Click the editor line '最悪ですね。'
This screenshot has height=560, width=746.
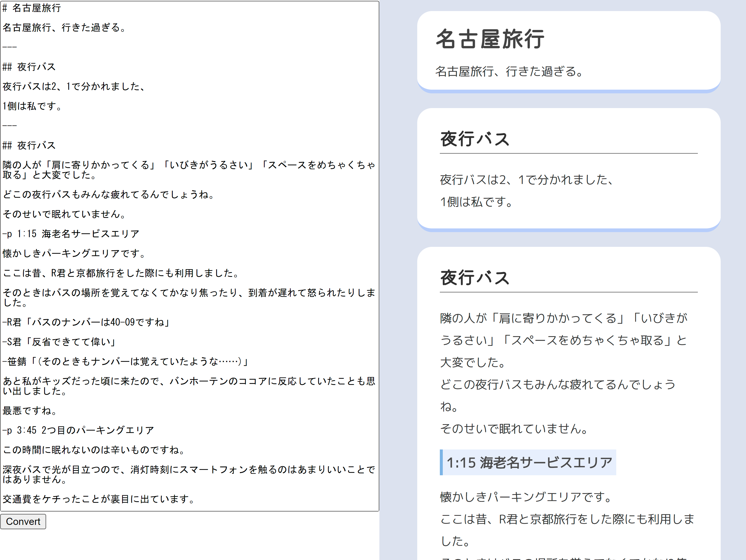tap(30, 411)
